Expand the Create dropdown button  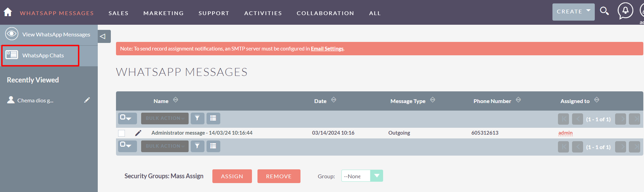[573, 12]
